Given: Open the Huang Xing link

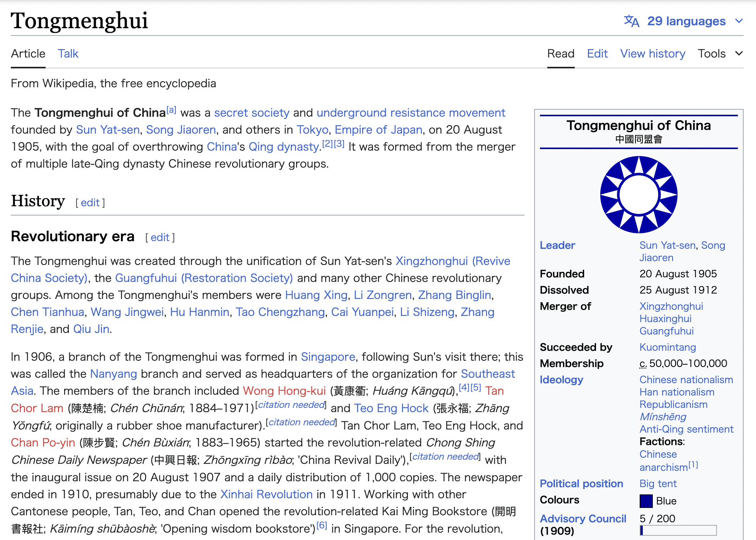Looking at the screenshot, I should click(x=316, y=295).
